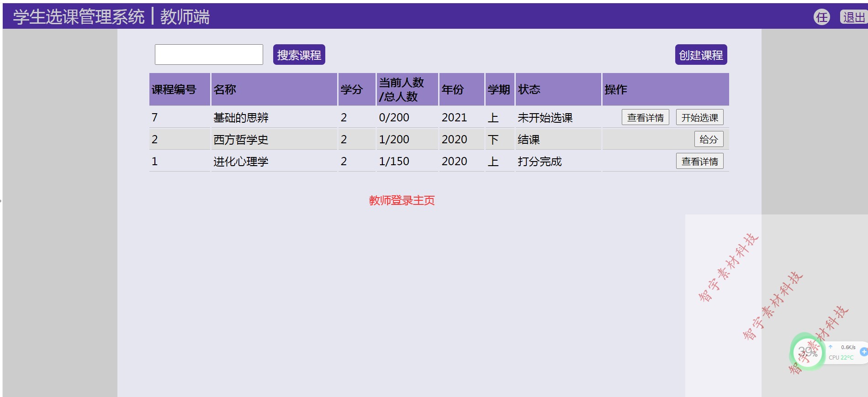Open 查看详情 for 基础的思辨 course

(645, 117)
